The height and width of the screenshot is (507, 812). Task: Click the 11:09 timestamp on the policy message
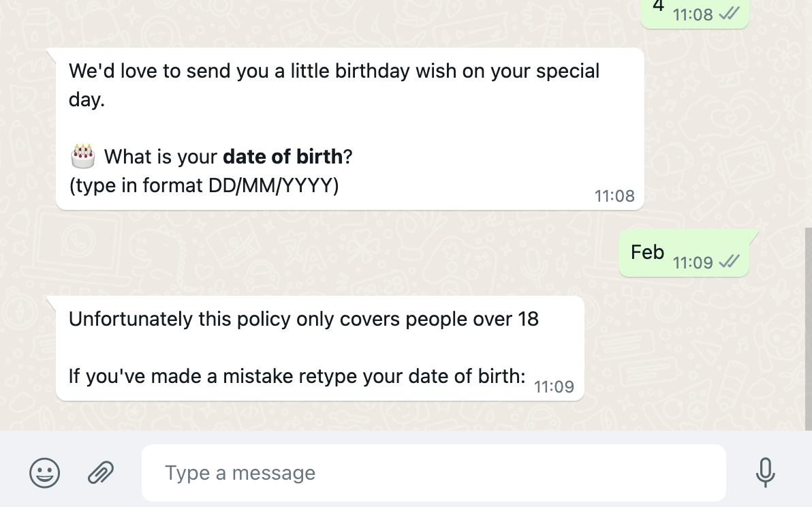click(554, 387)
